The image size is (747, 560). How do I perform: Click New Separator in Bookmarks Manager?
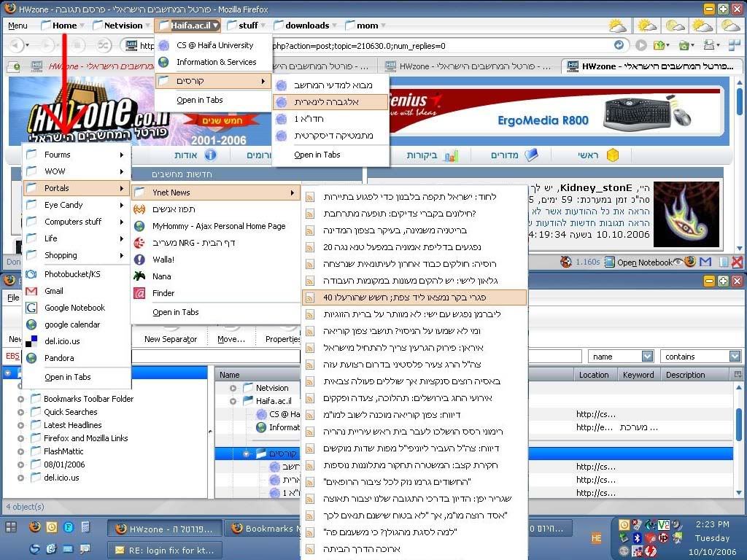pos(171,339)
